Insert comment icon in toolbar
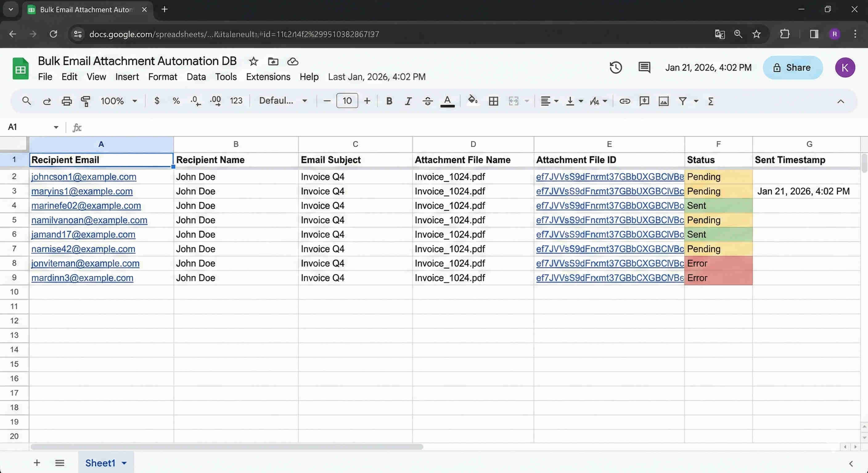 coord(644,101)
